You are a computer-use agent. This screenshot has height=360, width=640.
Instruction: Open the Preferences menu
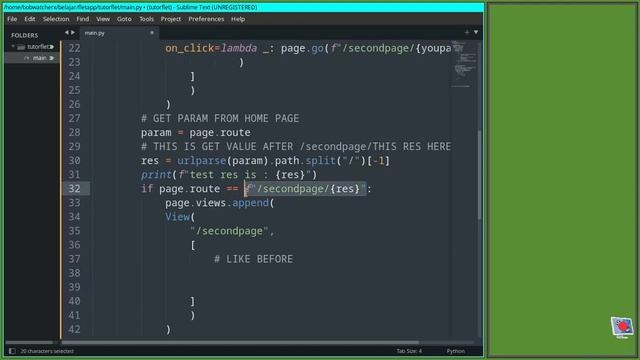(x=206, y=19)
